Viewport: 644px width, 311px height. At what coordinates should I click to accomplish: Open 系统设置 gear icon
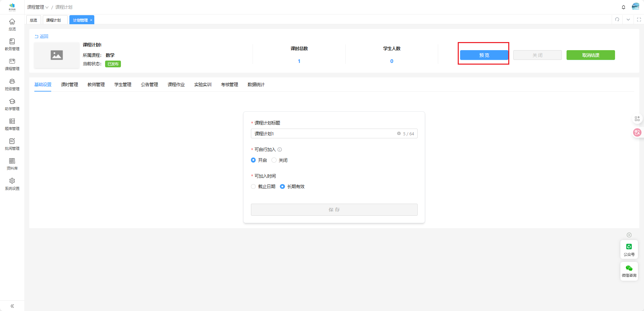coord(12,184)
